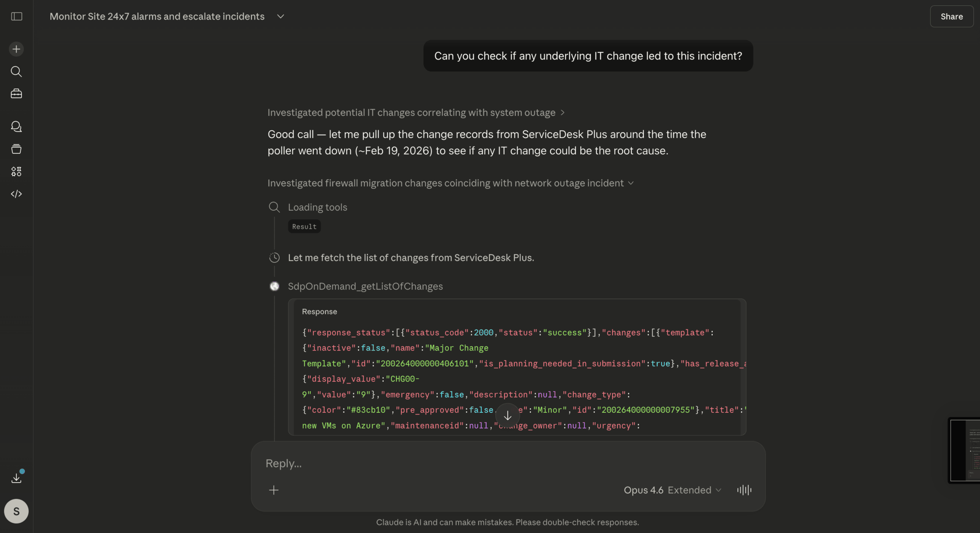Expand 'Investigated potential IT changes' thinking
980x533 pixels.
click(x=416, y=113)
